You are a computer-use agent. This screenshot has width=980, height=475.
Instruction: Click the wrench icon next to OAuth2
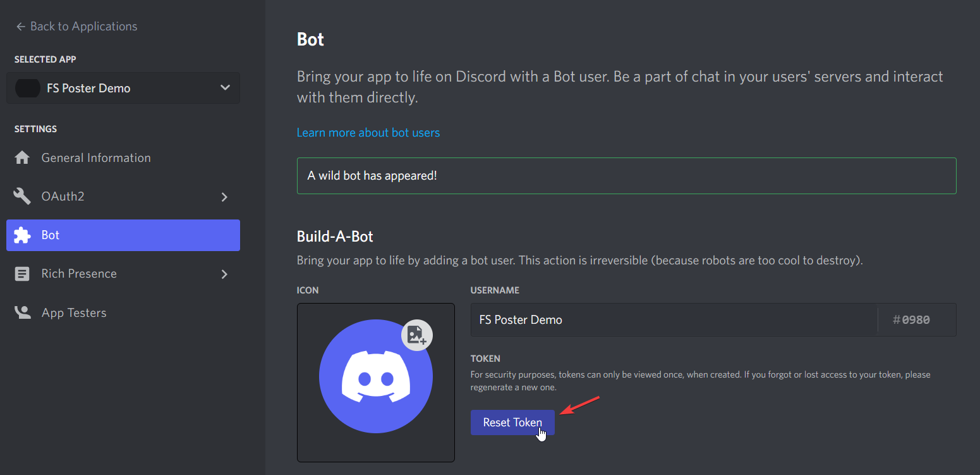coord(22,197)
